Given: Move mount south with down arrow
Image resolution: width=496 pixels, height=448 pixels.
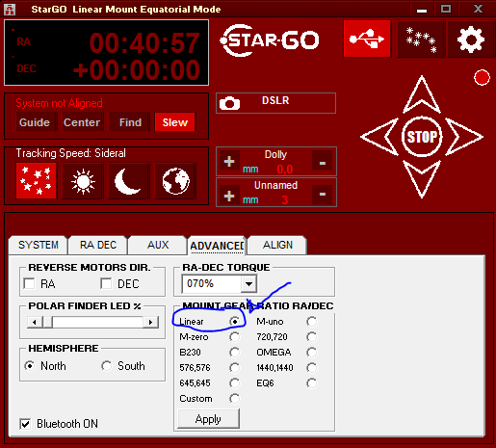Looking at the screenshot, I should (422, 179).
